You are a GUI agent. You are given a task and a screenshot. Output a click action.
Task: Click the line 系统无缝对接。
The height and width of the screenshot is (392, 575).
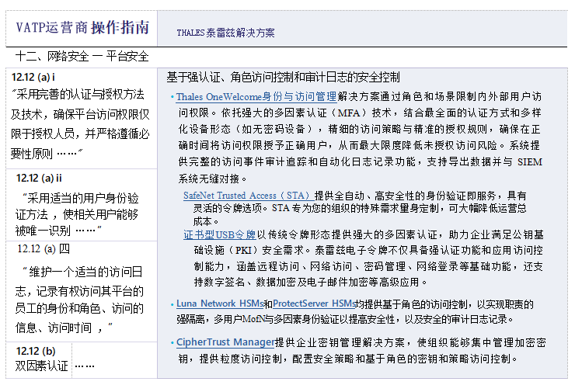213,179
